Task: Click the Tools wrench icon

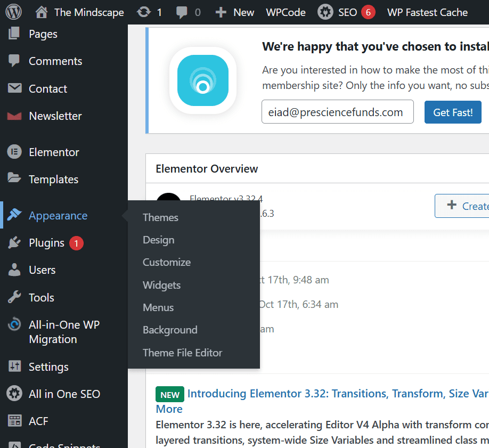Action: [14, 297]
